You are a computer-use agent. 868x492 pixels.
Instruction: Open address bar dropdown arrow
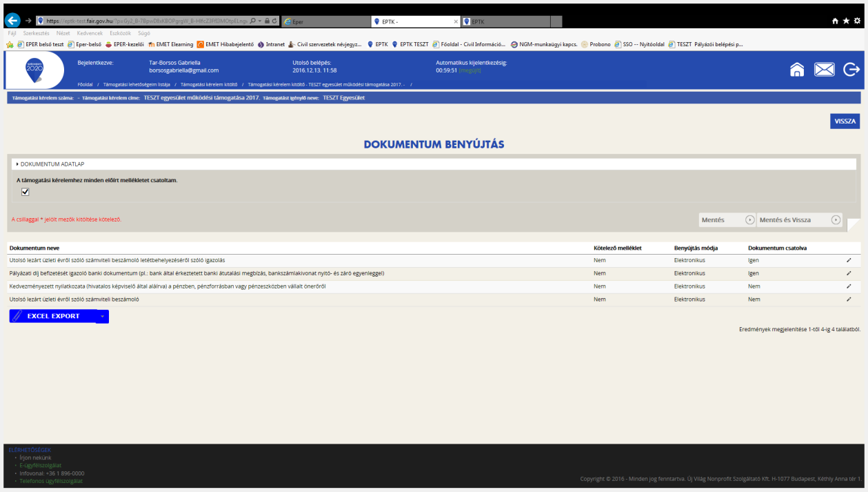pyautogui.click(x=259, y=21)
